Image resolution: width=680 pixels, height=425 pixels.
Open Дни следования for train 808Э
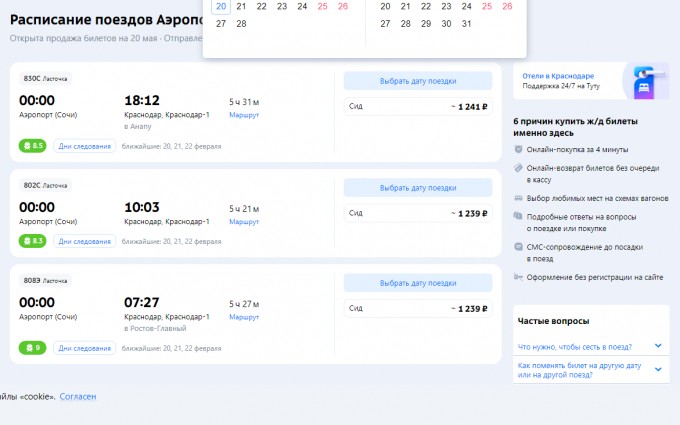pos(85,348)
